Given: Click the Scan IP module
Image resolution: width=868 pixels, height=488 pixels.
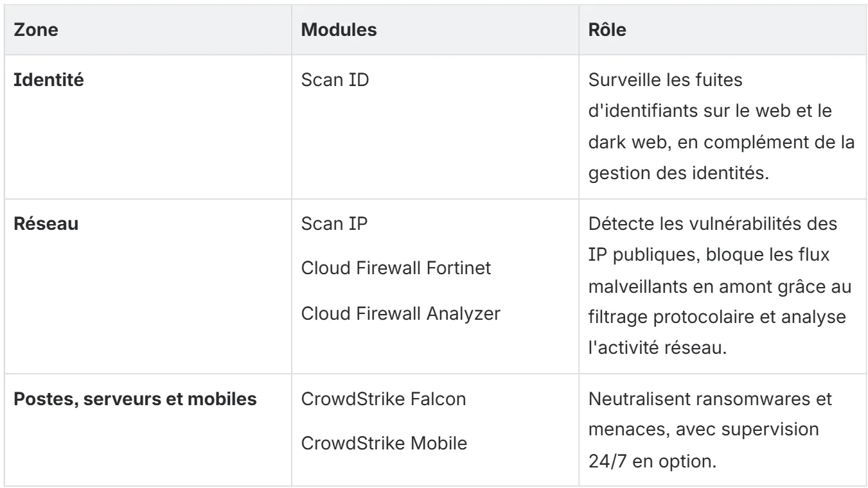Looking at the screenshot, I should pyautogui.click(x=335, y=227).
